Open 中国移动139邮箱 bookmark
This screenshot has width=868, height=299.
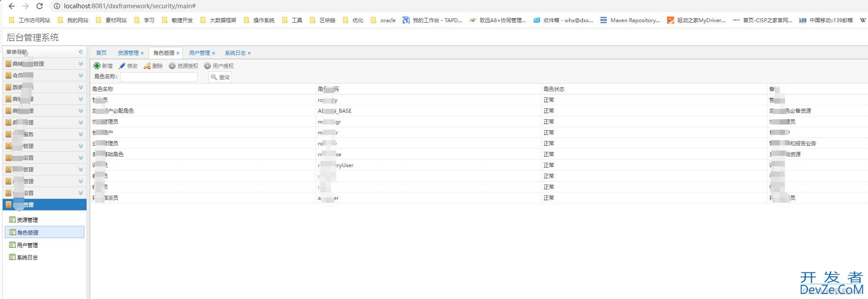(x=826, y=20)
